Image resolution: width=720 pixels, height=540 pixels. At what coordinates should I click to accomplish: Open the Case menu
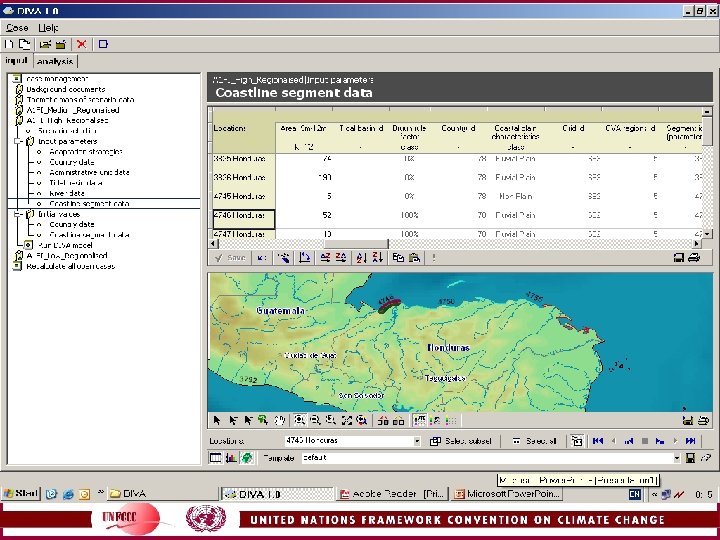click(16, 27)
